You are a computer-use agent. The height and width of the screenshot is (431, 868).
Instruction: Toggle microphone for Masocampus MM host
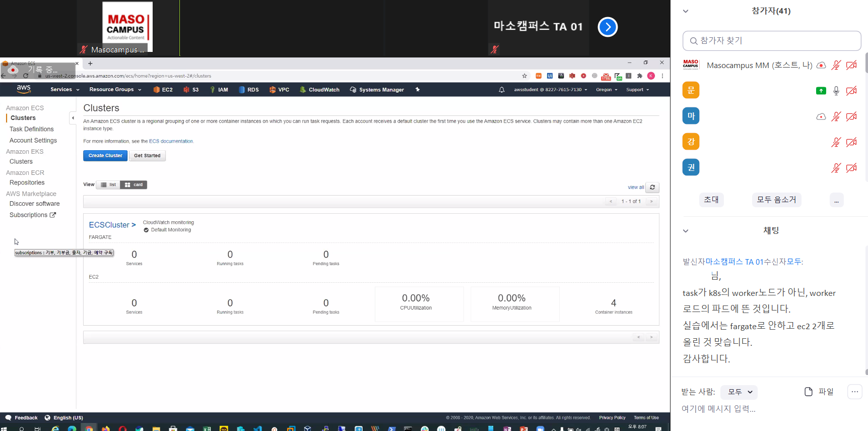[836, 66]
